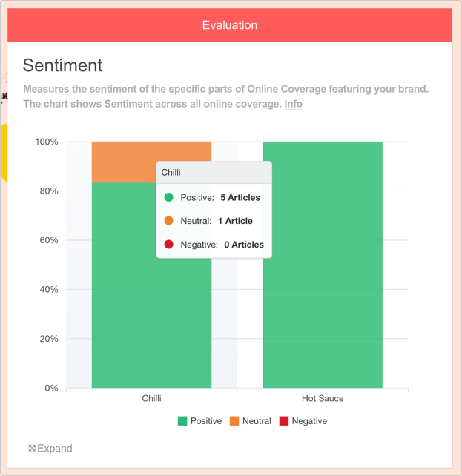Click the orange Neutral legend square
Viewport: 462px width, 476px height.
234,421
